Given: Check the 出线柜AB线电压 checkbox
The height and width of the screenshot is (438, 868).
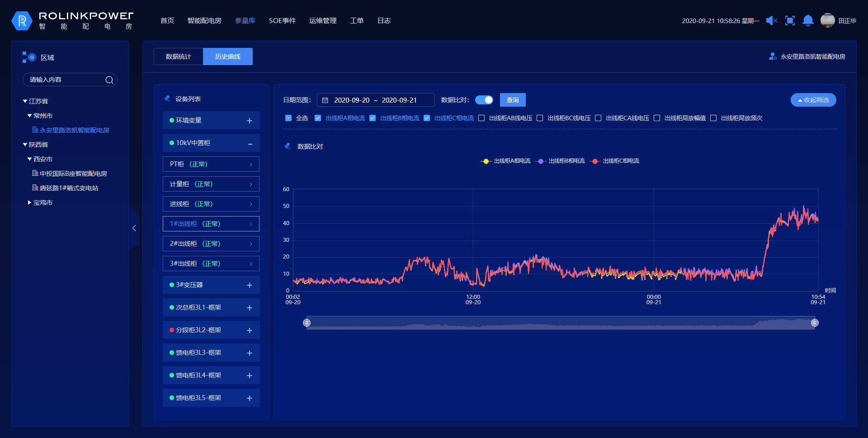Looking at the screenshot, I should (482, 118).
